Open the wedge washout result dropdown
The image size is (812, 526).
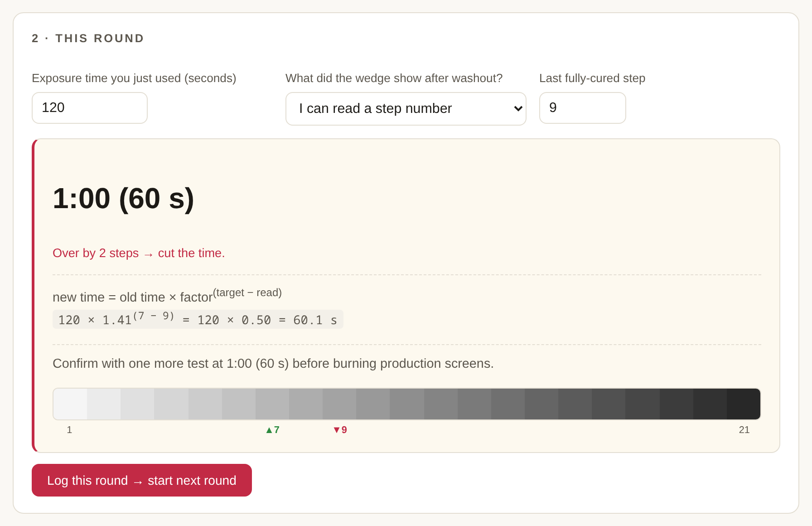[x=406, y=109]
